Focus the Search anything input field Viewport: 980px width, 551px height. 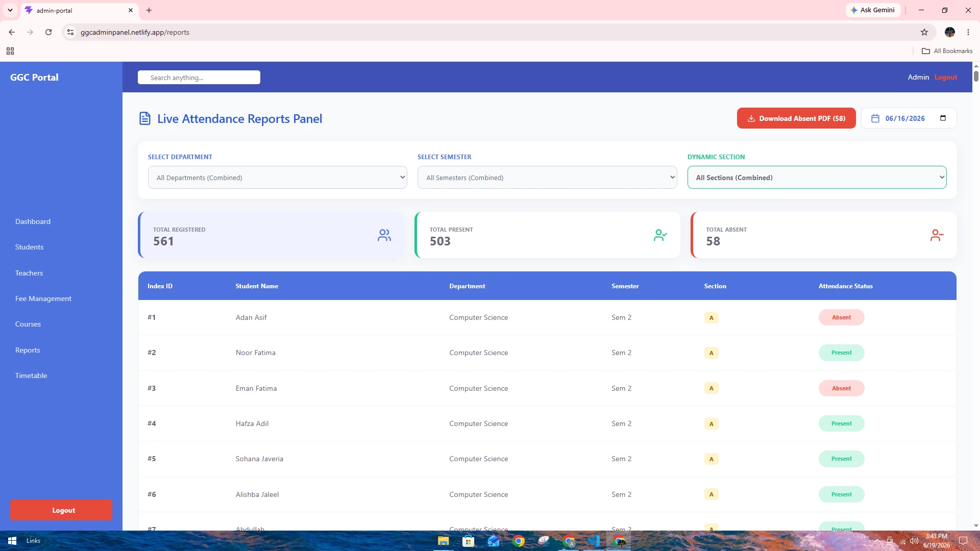click(x=199, y=78)
